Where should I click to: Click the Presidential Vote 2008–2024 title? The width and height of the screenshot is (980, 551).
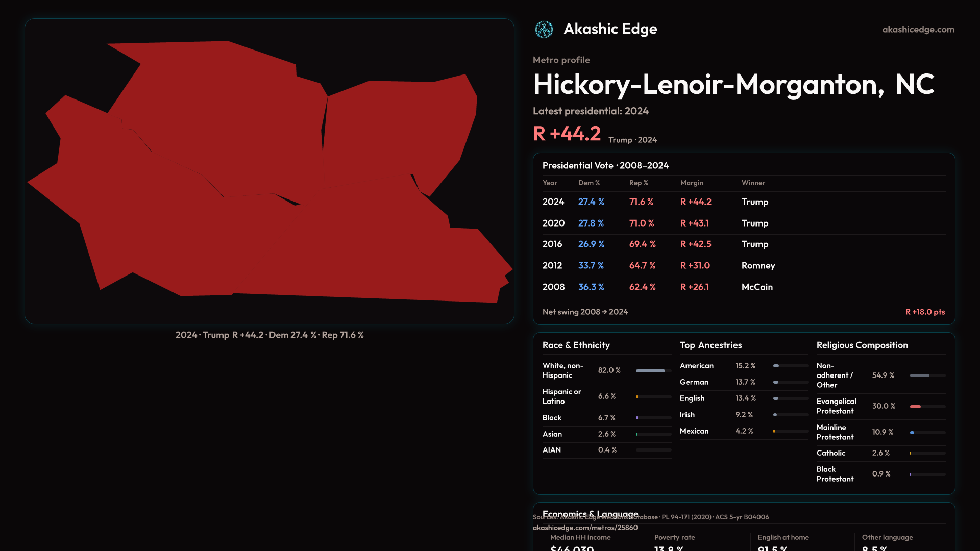[x=605, y=166]
